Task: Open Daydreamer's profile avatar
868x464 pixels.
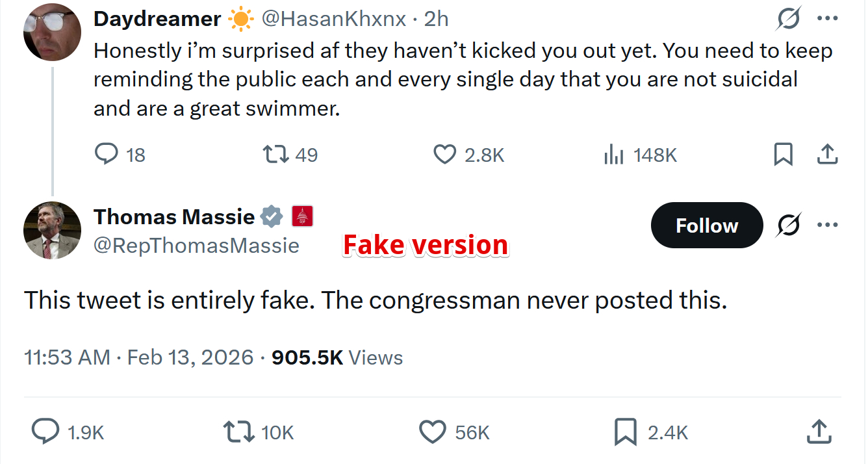Action: pyautogui.click(x=52, y=32)
